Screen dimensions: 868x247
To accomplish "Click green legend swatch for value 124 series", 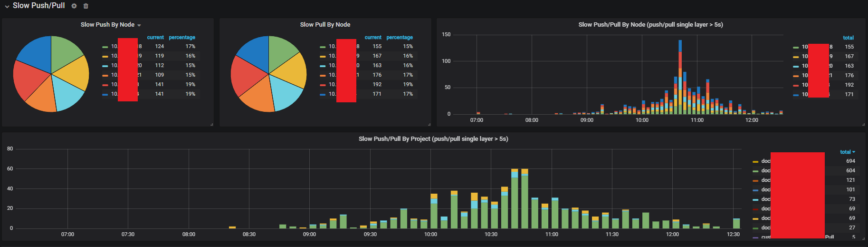I will (105, 47).
